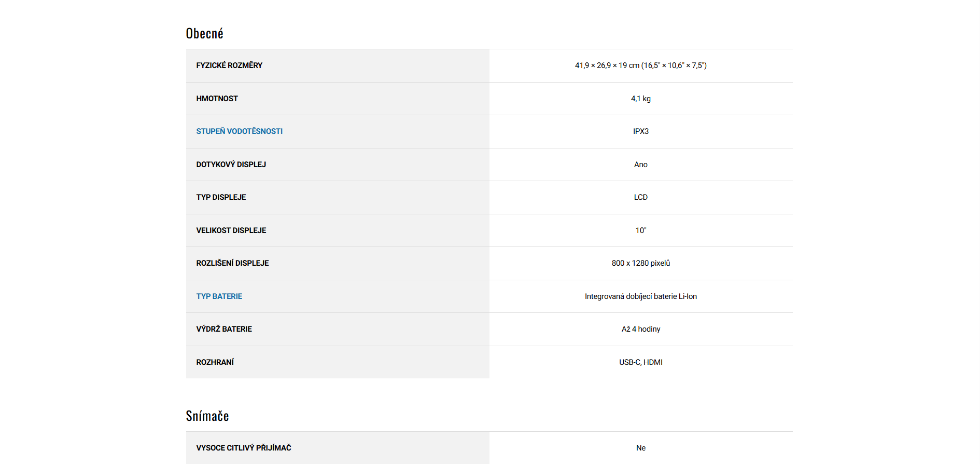Open the Stupeň vodotěsnosti link
Viewport: 980px width, 464px height.
pyautogui.click(x=239, y=131)
